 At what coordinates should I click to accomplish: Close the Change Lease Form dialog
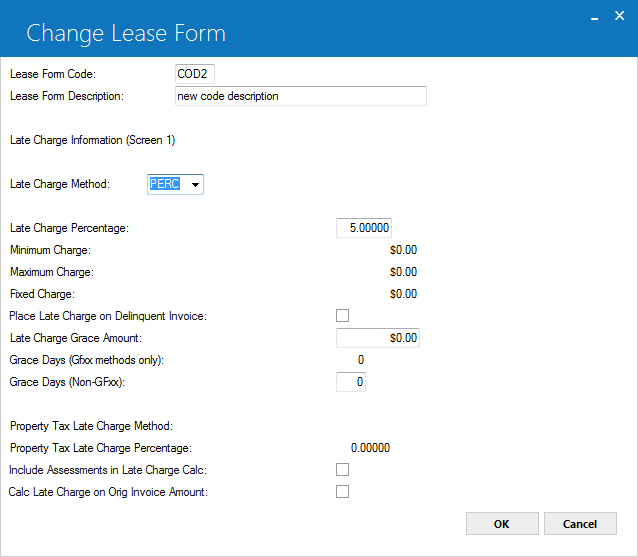619,16
